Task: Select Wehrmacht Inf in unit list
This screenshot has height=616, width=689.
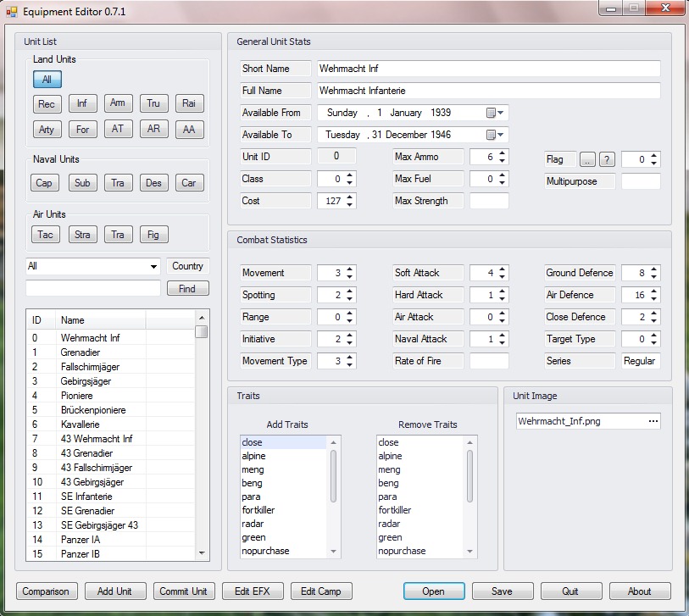Action: point(110,338)
